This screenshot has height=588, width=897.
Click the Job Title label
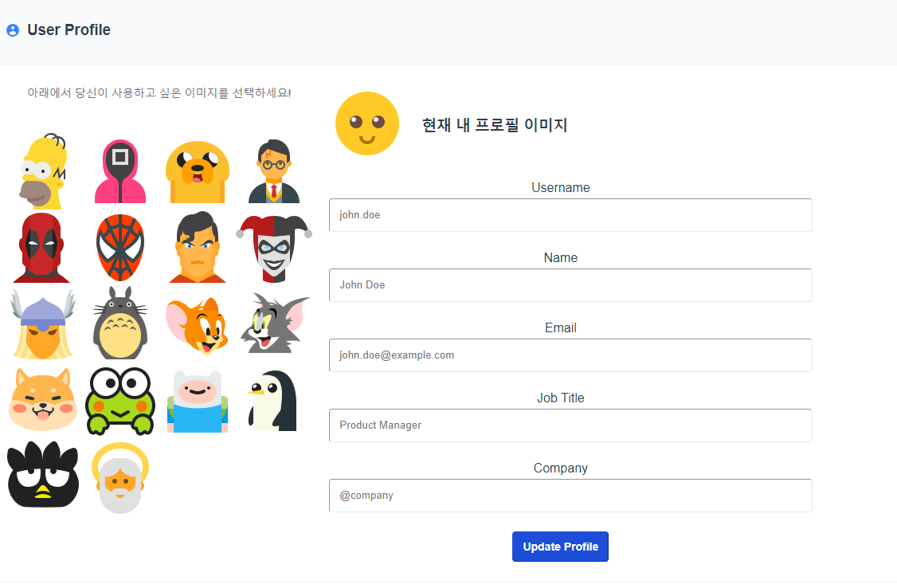coord(561,398)
